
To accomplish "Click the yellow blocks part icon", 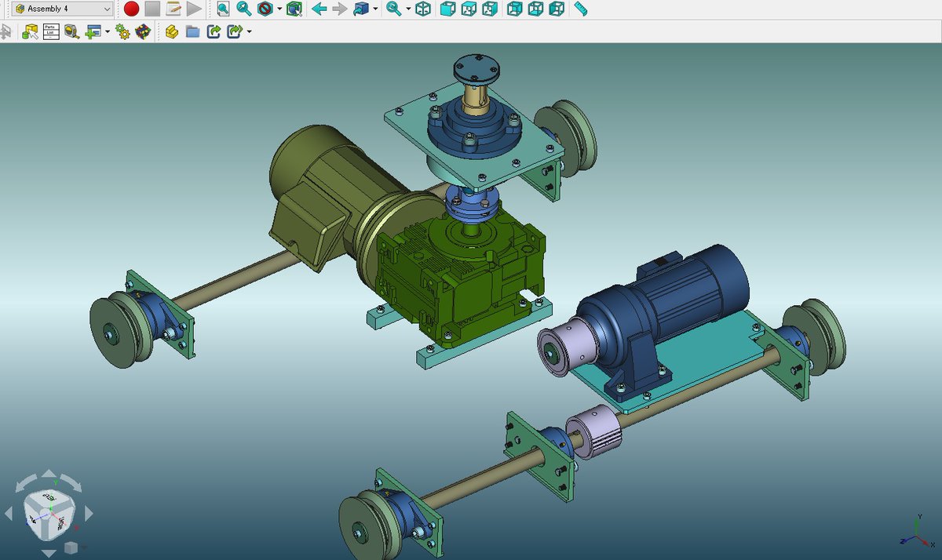I will click(x=172, y=32).
